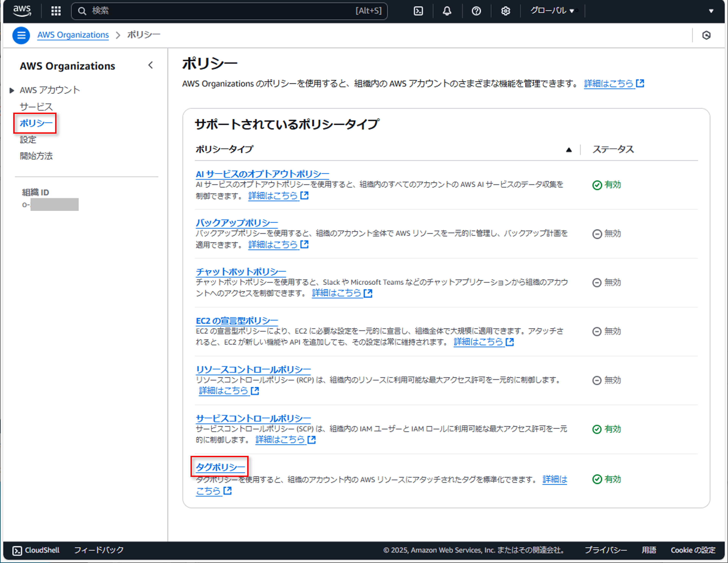Select 設定 in the side navigation
728x563 pixels.
click(28, 139)
